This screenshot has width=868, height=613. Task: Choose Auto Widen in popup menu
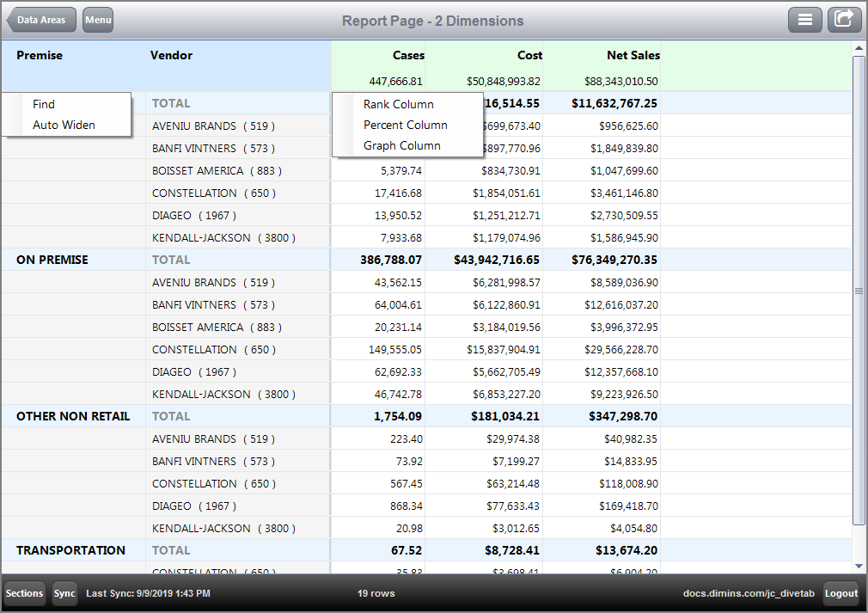(64, 125)
